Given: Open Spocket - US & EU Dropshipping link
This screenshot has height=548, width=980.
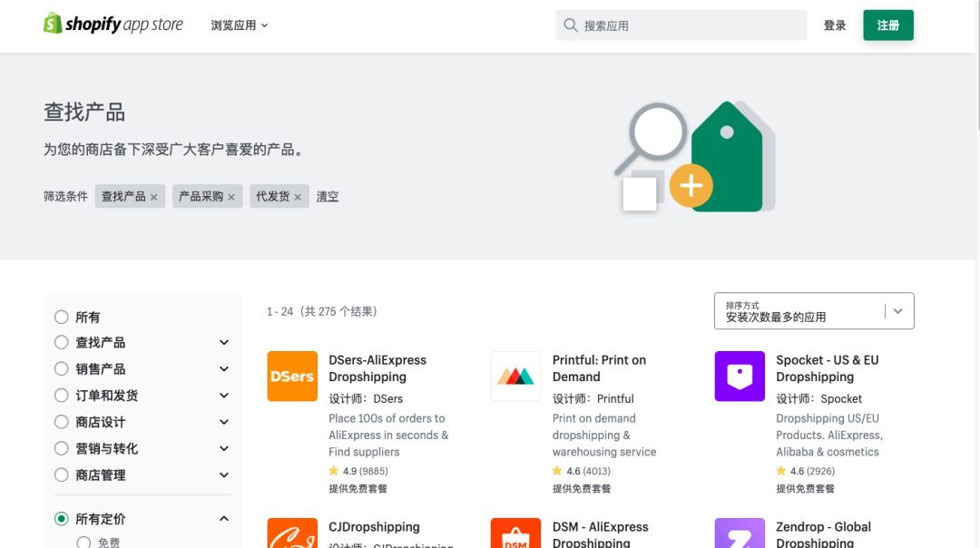Looking at the screenshot, I should tap(827, 368).
